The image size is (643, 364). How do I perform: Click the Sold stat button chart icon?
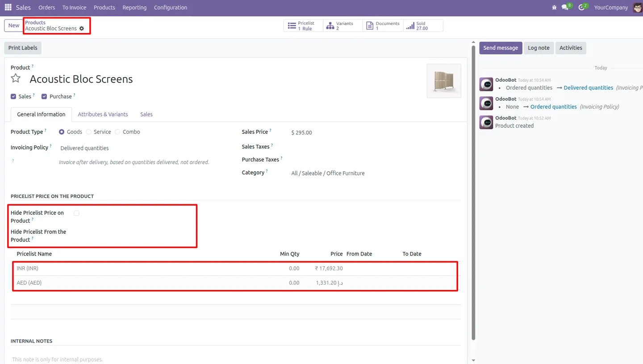click(410, 25)
